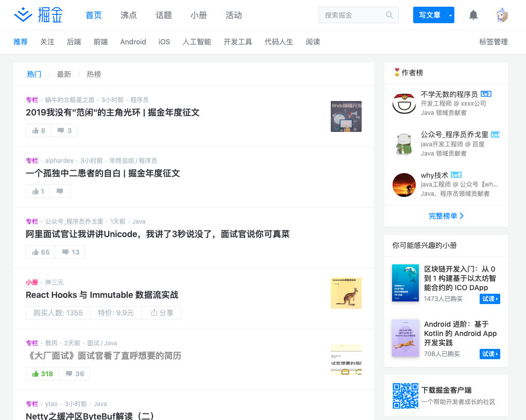
Task: Open article 一个孤独中二患者的自白
Action: pyautogui.click(x=103, y=173)
